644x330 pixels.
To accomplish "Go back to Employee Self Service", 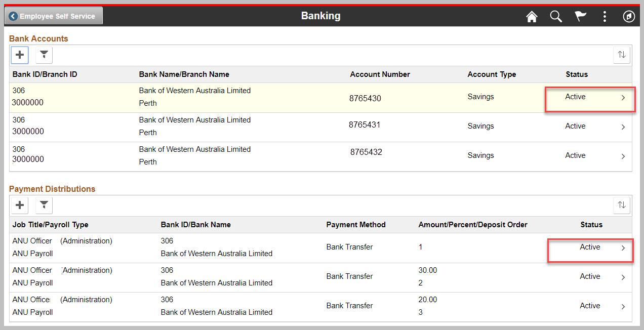I will (53, 16).
